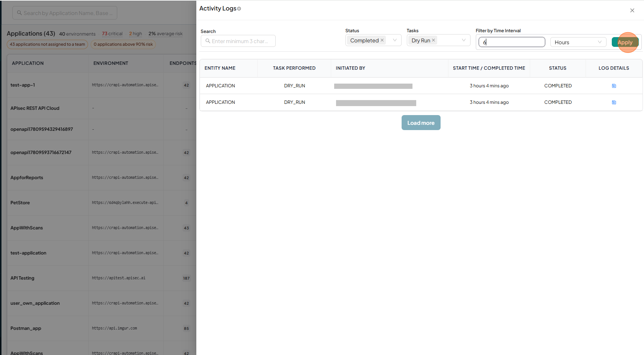The height and width of the screenshot is (355, 644).
Task: Open log details for first DRY_RUN row
Action: coord(614,86)
